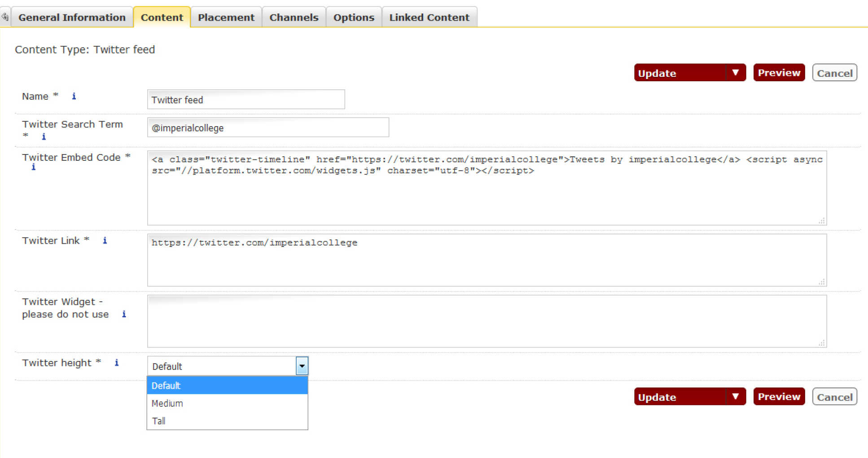868x458 pixels.
Task: Expand the bottom Update button dropdown arrow
Action: click(x=735, y=397)
